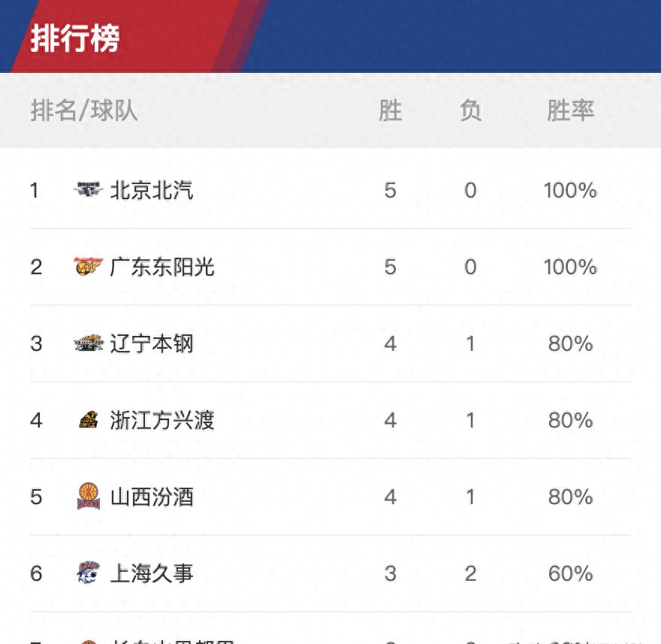
Task: Click the 排名/球队 column header
Action: point(84,110)
